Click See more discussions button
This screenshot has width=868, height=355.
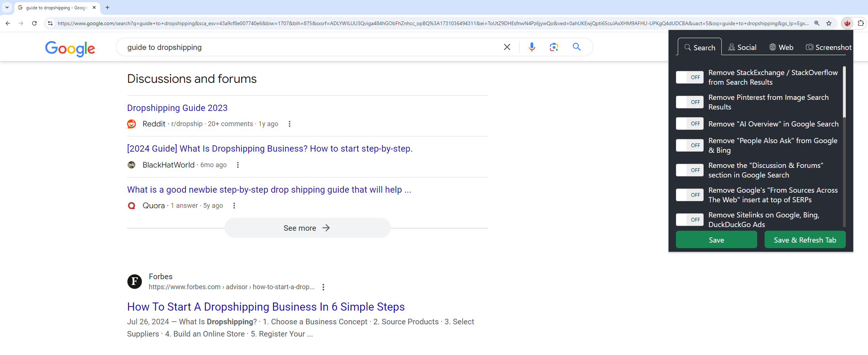point(307,228)
